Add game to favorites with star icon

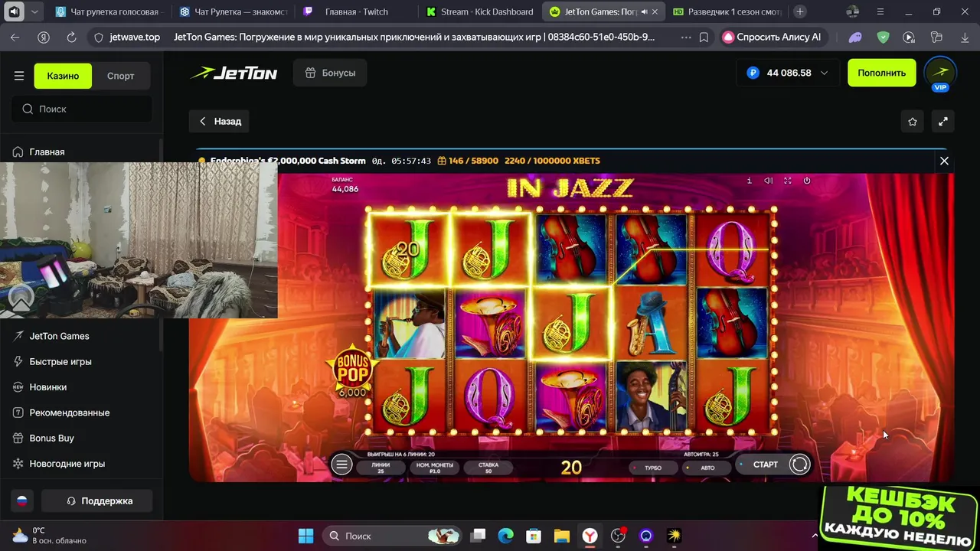click(x=913, y=122)
